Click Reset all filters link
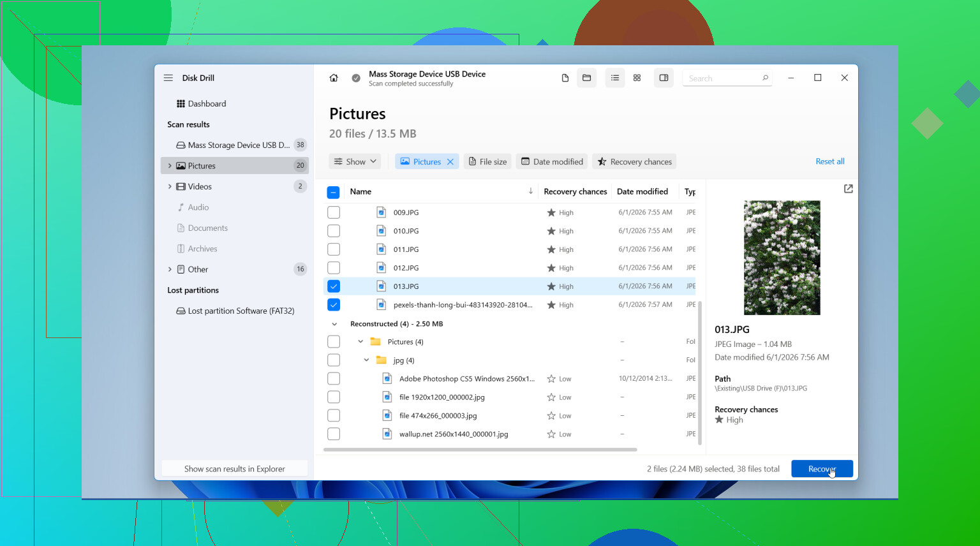The width and height of the screenshot is (980, 546). click(829, 161)
